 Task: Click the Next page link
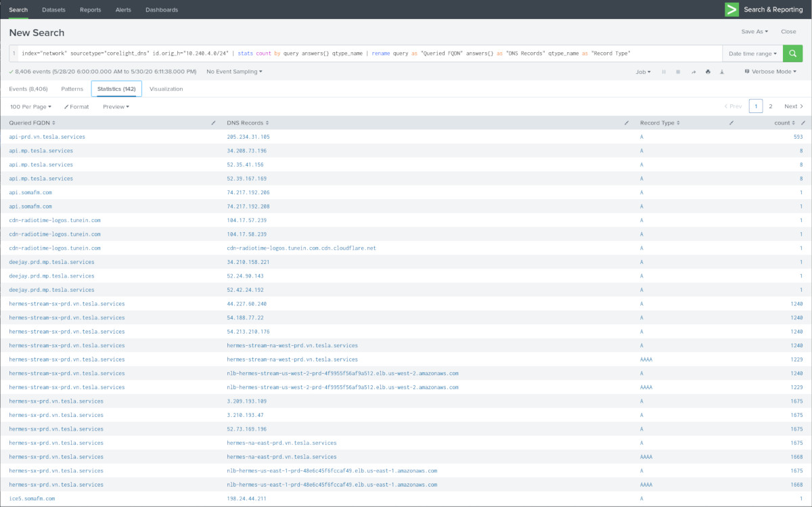[x=794, y=106]
